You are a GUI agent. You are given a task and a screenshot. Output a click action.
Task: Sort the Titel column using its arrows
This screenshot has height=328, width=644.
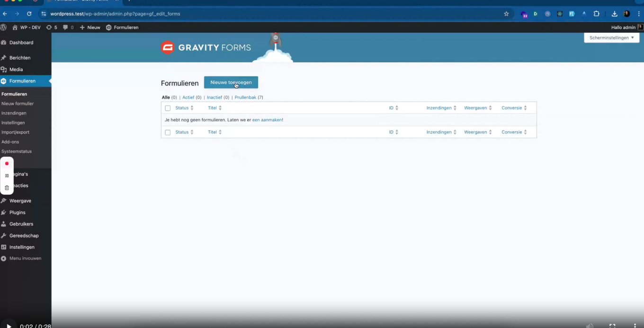click(221, 108)
